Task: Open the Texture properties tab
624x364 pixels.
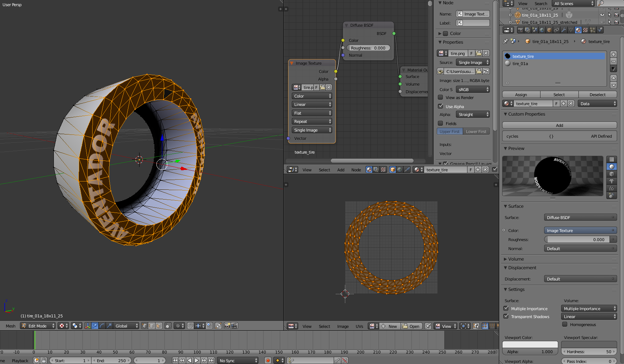Action: pyautogui.click(x=585, y=30)
